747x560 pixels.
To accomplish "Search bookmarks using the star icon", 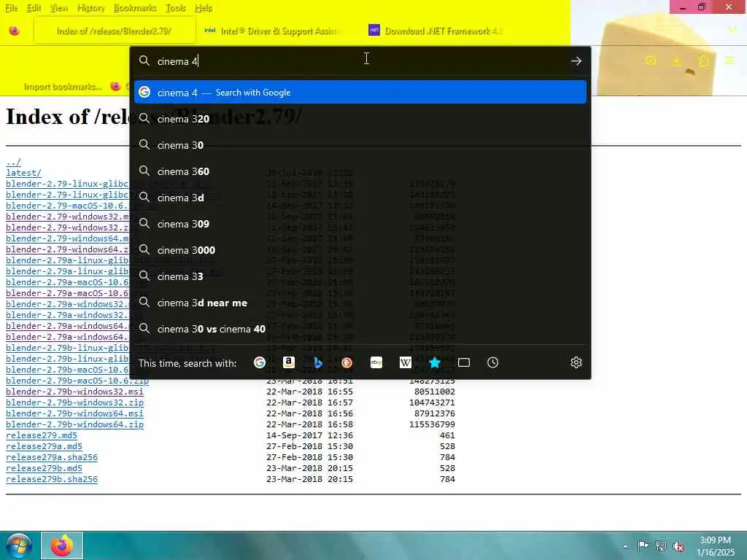I will [435, 363].
